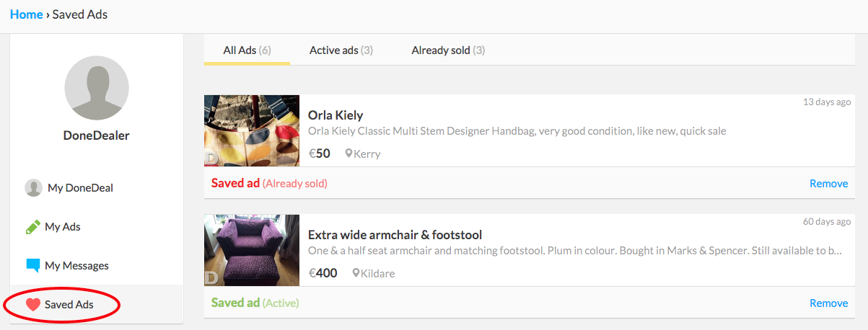Go to Home breadcrumb link

(x=27, y=14)
